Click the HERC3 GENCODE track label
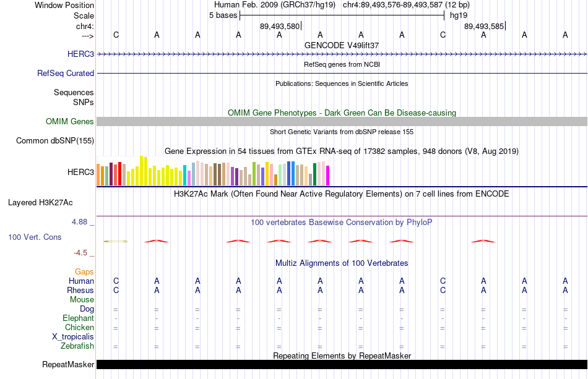588x379 pixels. [80, 54]
